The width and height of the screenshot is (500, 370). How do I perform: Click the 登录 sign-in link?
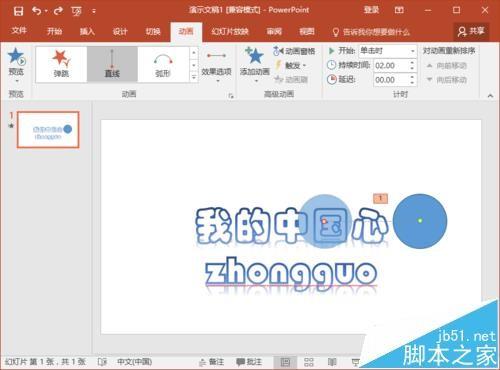click(x=371, y=10)
